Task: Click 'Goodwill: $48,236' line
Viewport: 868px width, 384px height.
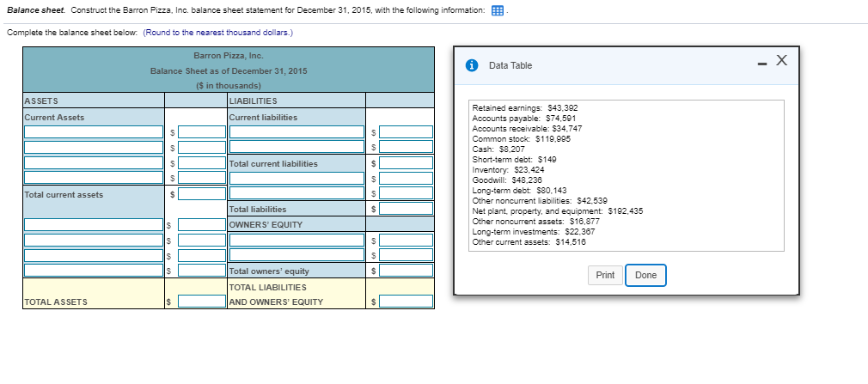Action: point(507,180)
